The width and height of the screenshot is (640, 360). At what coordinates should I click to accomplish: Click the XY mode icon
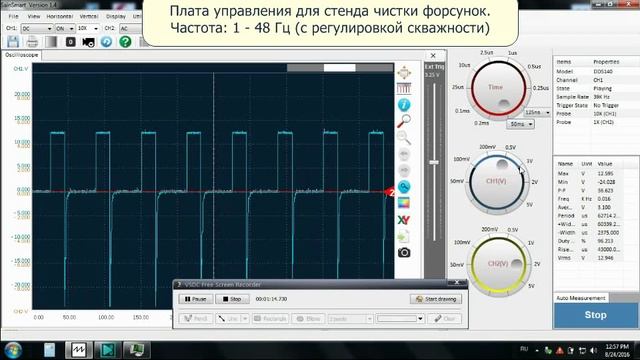point(404,220)
